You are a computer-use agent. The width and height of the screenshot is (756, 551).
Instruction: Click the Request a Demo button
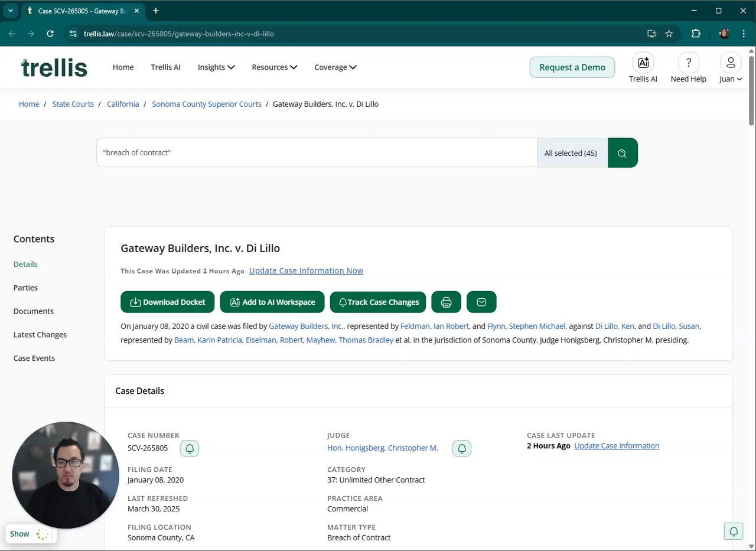(x=572, y=67)
